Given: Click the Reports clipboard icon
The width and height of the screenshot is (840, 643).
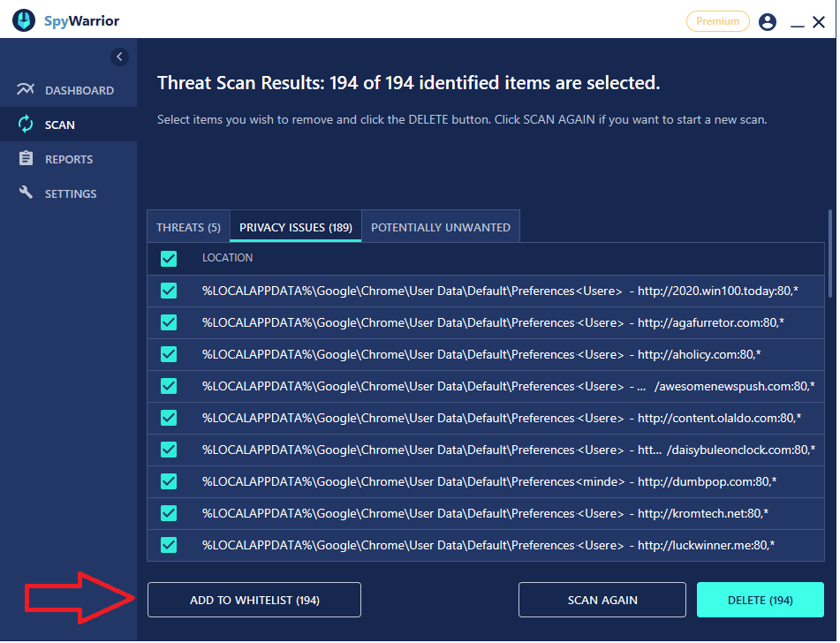Looking at the screenshot, I should coord(26,159).
